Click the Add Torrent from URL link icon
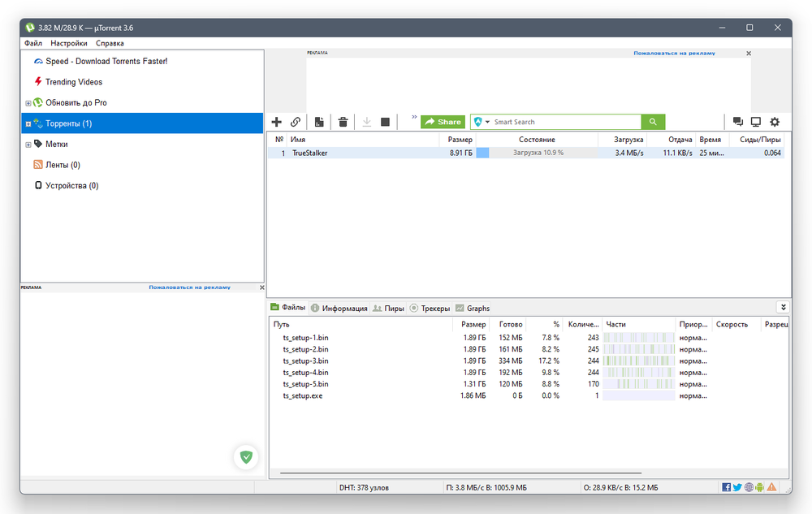Image resolution: width=812 pixels, height=514 pixels. coord(296,122)
